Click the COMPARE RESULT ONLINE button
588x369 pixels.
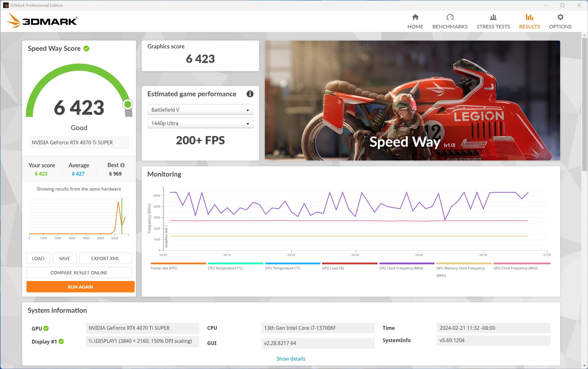79,273
